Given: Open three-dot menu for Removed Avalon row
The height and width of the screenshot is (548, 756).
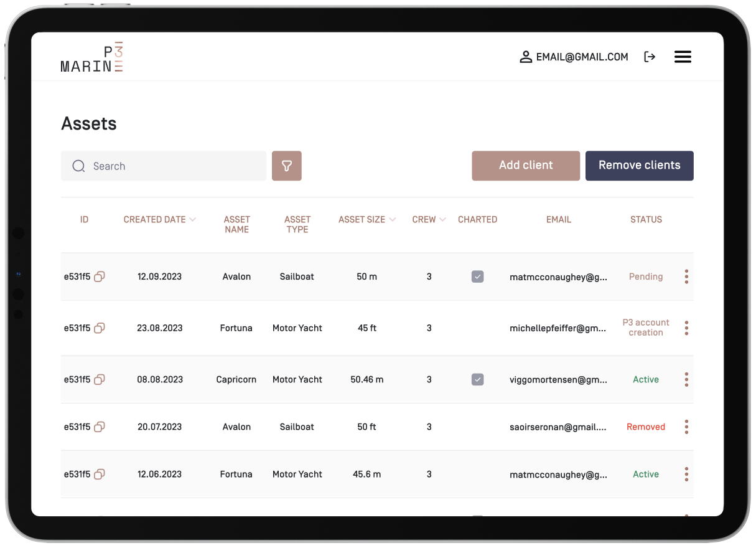Looking at the screenshot, I should [686, 427].
